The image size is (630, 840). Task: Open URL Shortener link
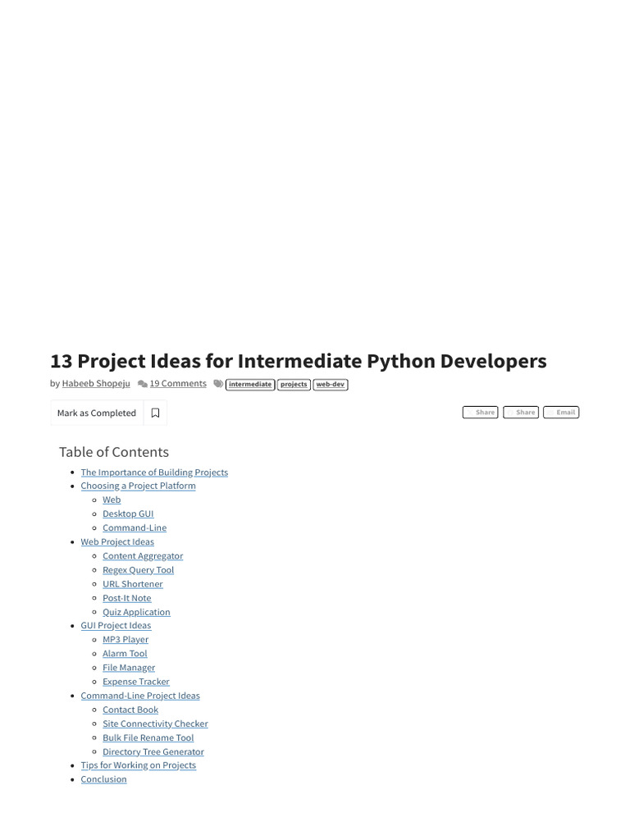pos(133,584)
